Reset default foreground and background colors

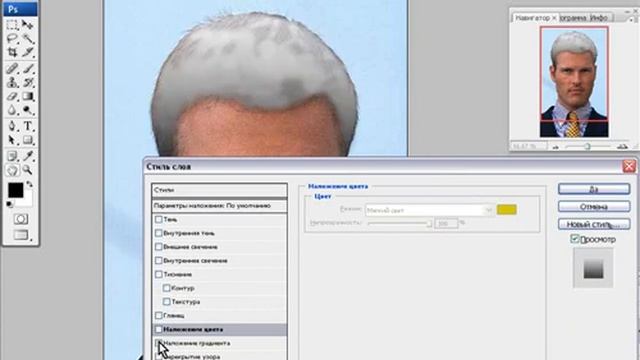tap(9, 204)
